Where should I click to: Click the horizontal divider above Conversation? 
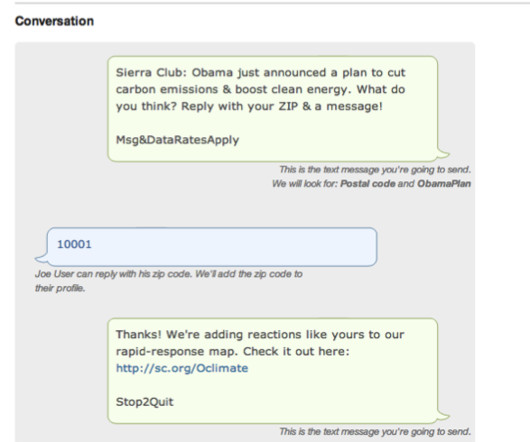pos(272,3)
